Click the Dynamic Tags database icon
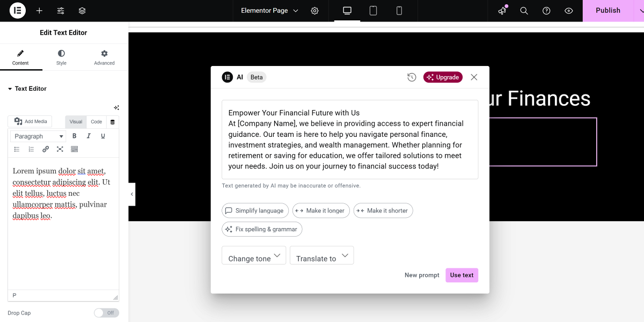The height and width of the screenshot is (322, 644). [x=113, y=122]
